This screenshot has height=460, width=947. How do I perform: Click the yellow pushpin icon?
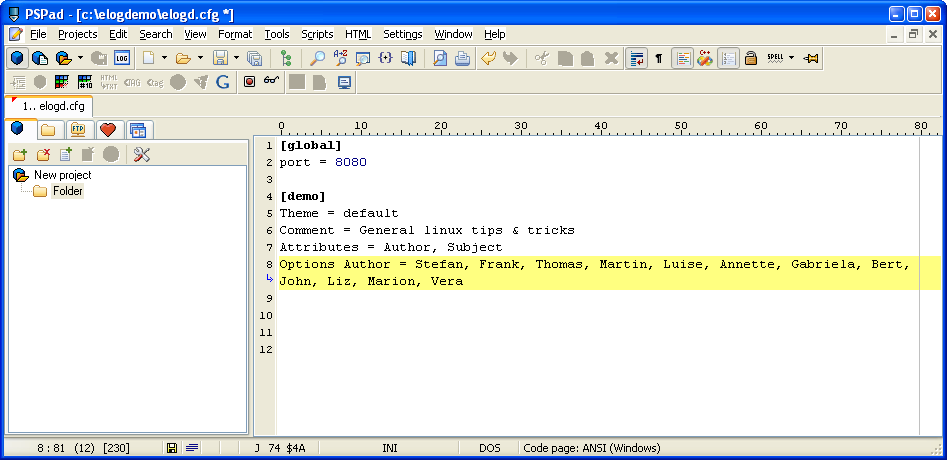coord(811,59)
